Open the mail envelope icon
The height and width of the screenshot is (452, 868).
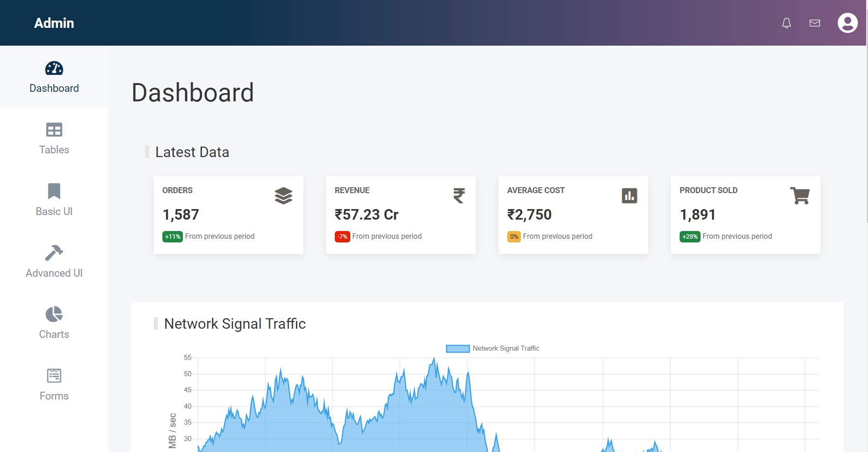tap(815, 23)
